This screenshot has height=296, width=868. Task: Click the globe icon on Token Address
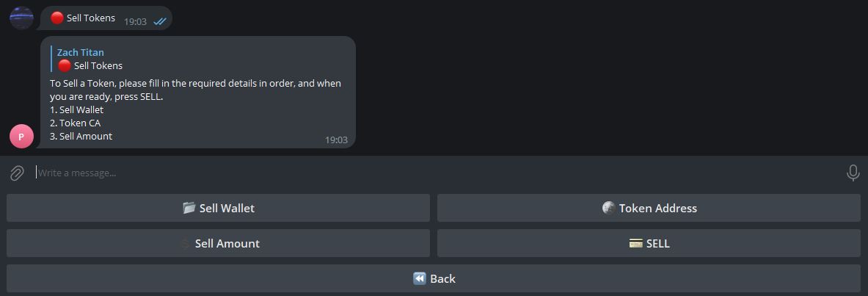coord(608,208)
